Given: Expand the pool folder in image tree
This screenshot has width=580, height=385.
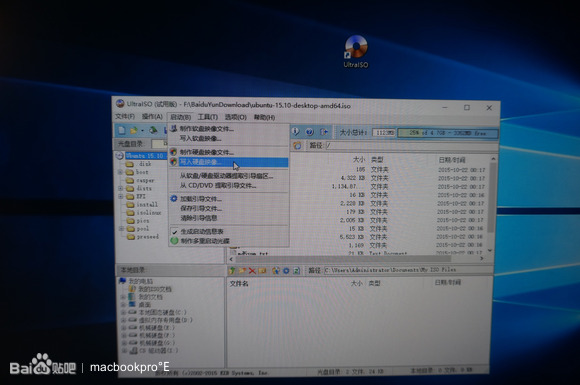Looking at the screenshot, I should (x=121, y=229).
